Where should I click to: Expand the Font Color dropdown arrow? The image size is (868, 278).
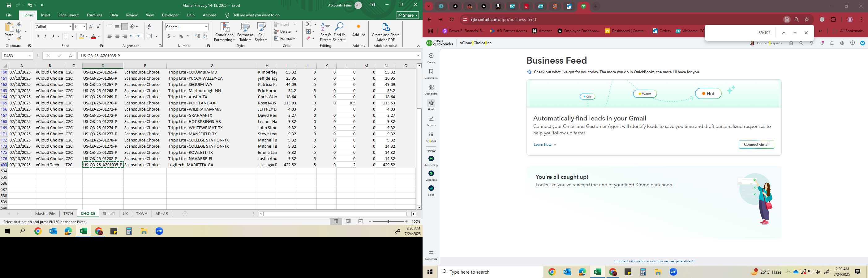click(x=99, y=36)
